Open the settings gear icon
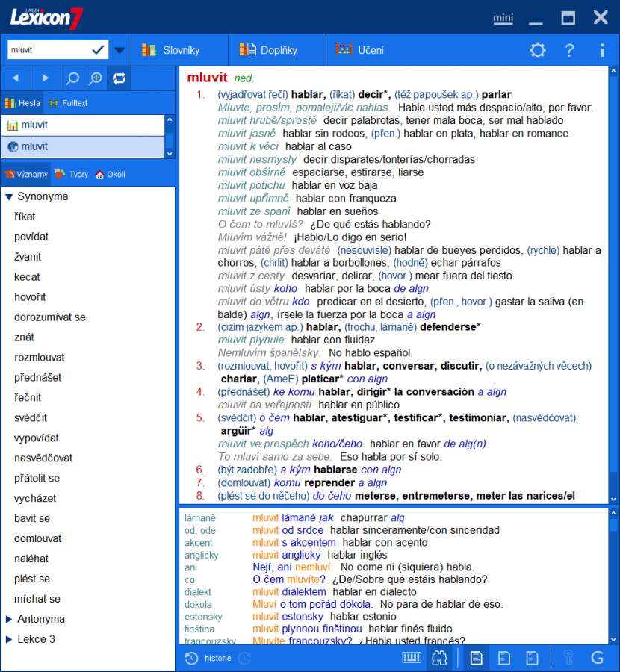 (x=537, y=50)
